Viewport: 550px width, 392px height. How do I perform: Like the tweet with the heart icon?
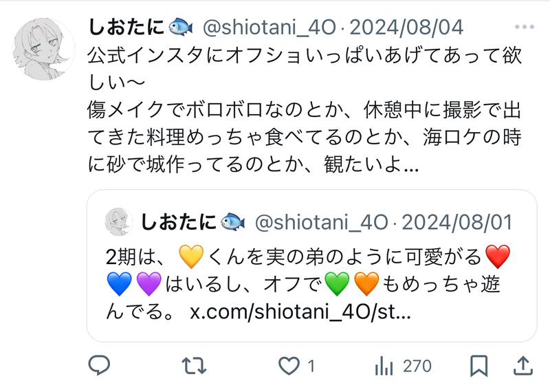click(x=289, y=366)
